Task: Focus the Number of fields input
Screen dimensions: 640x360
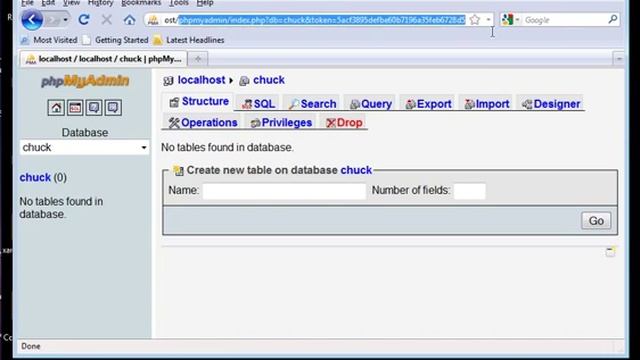Action: pos(469,191)
